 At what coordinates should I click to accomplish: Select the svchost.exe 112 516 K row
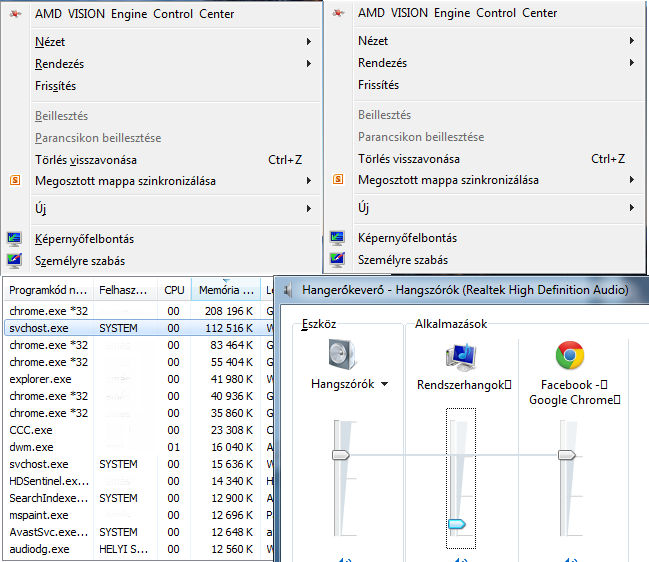pyautogui.click(x=139, y=328)
